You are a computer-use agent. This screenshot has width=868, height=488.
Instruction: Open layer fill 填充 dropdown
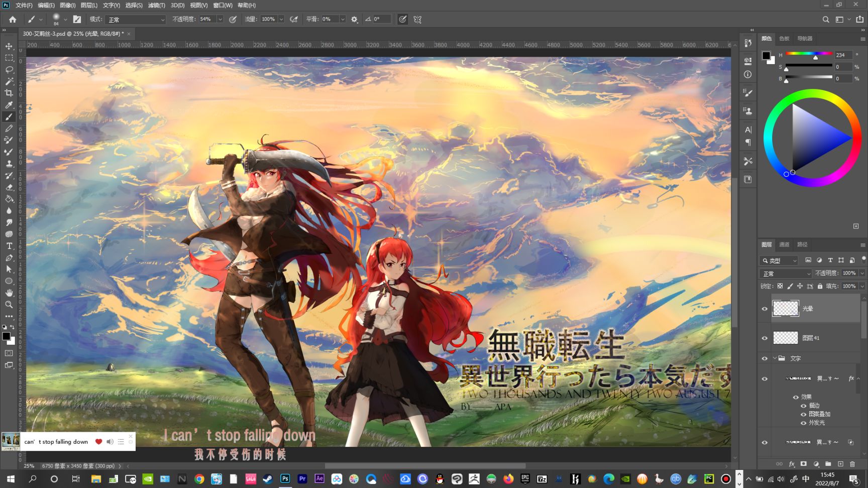click(x=862, y=286)
